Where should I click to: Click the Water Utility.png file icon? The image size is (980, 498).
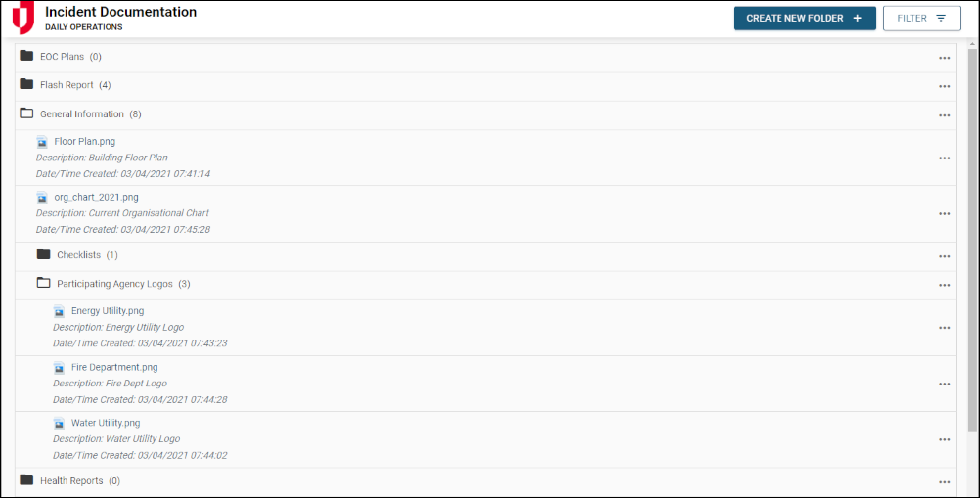coord(59,424)
